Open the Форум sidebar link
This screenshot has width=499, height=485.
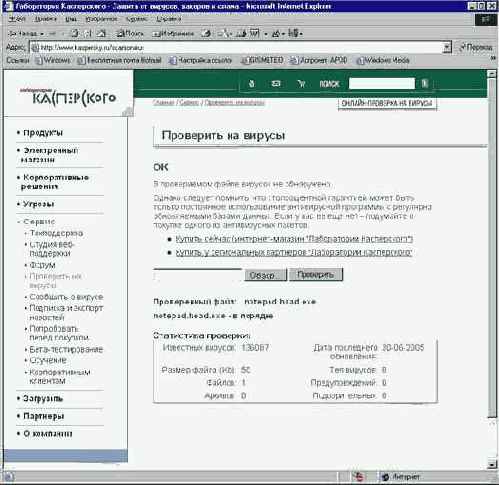pyautogui.click(x=42, y=265)
